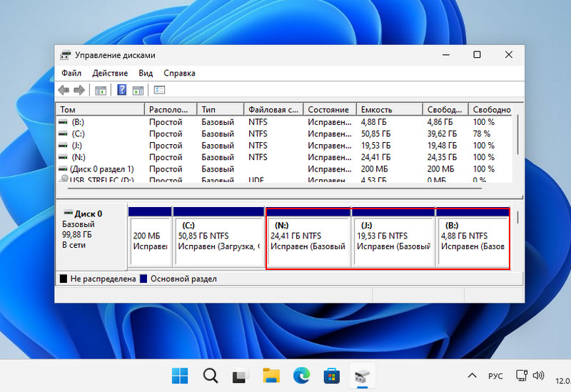Click the icon of Диск 0 раздел 1 row
The height and width of the screenshot is (392, 571).
pos(63,169)
